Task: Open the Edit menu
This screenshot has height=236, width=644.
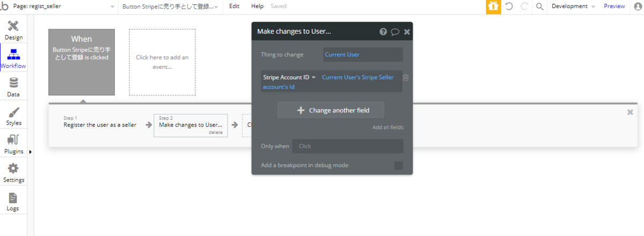Action: click(235, 6)
